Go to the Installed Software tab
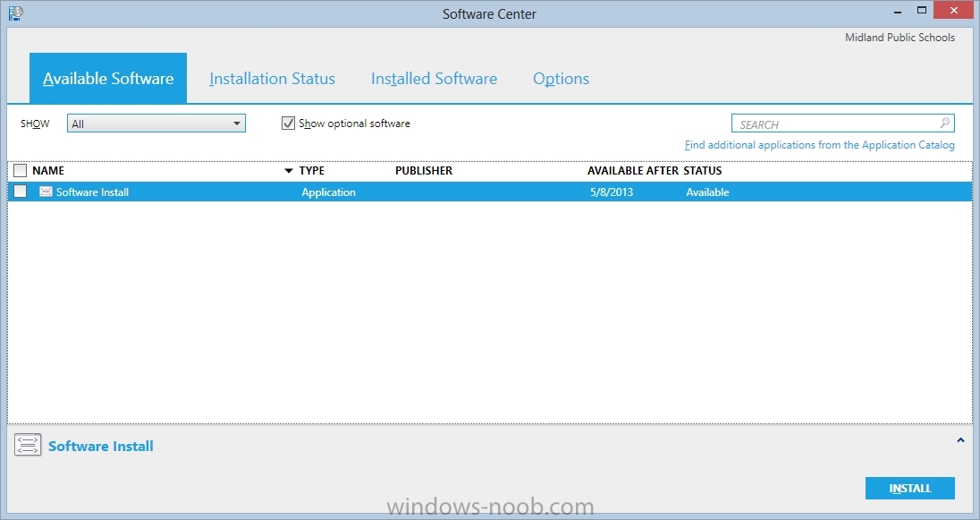The height and width of the screenshot is (520, 980). tap(434, 79)
